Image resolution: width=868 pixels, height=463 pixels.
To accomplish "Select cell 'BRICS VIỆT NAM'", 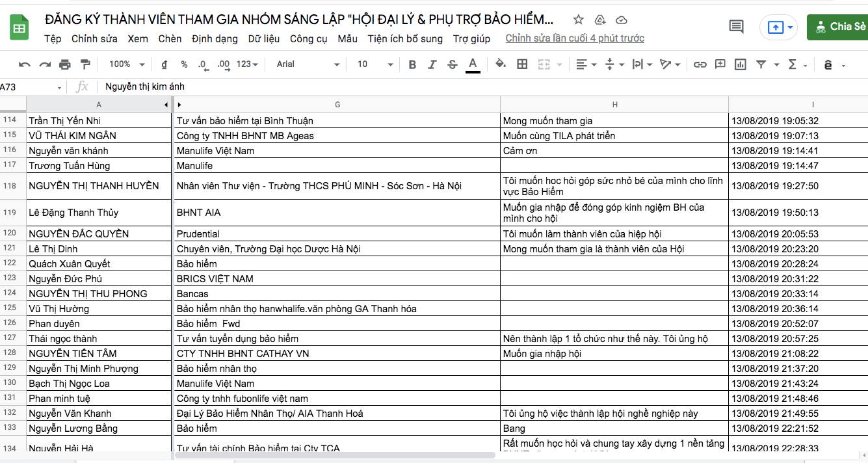I will [337, 279].
